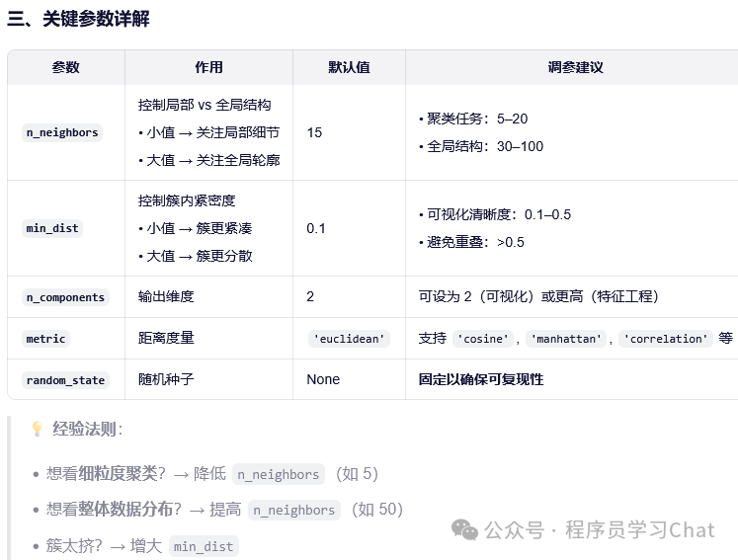Click n_neighbors tag in the '提高' bullet
Image resolution: width=738 pixels, height=560 pixels.
tap(294, 510)
